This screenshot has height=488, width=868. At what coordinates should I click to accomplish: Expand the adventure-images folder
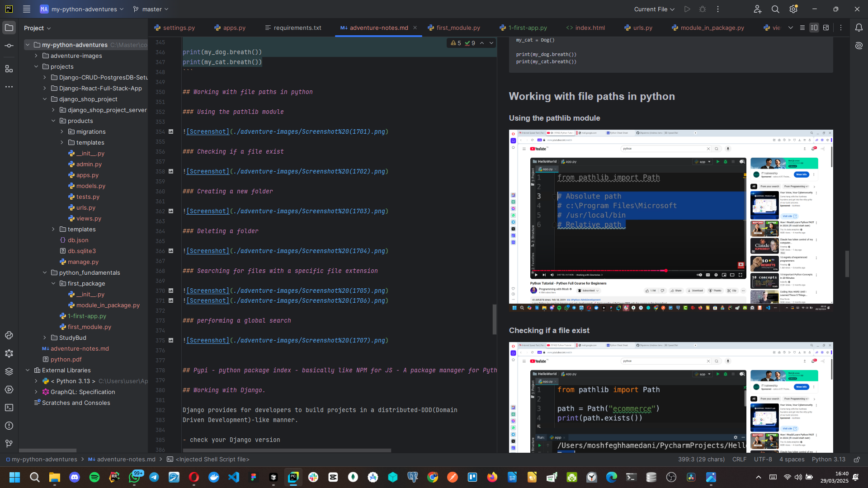(x=36, y=56)
